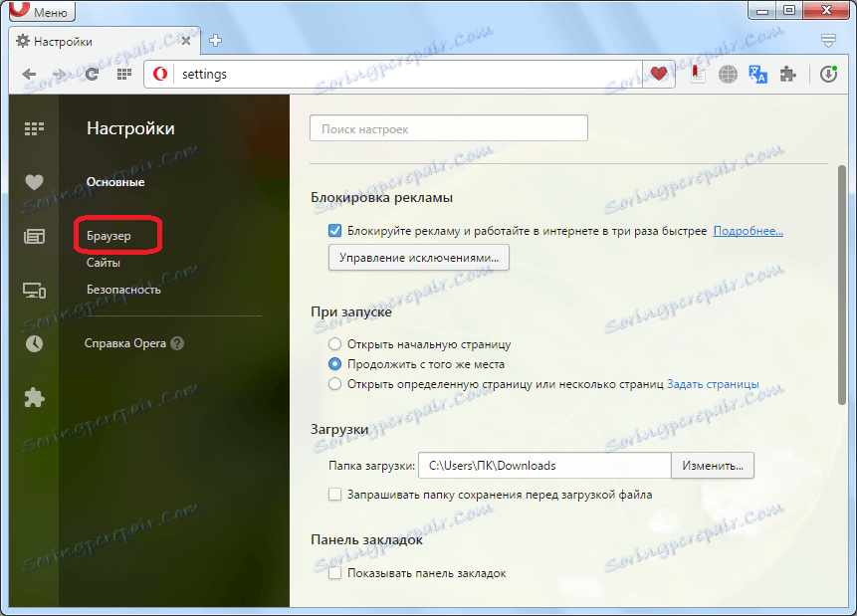The height and width of the screenshot is (616, 857).
Task: Open Справка Opera help link
Action: pos(125,343)
